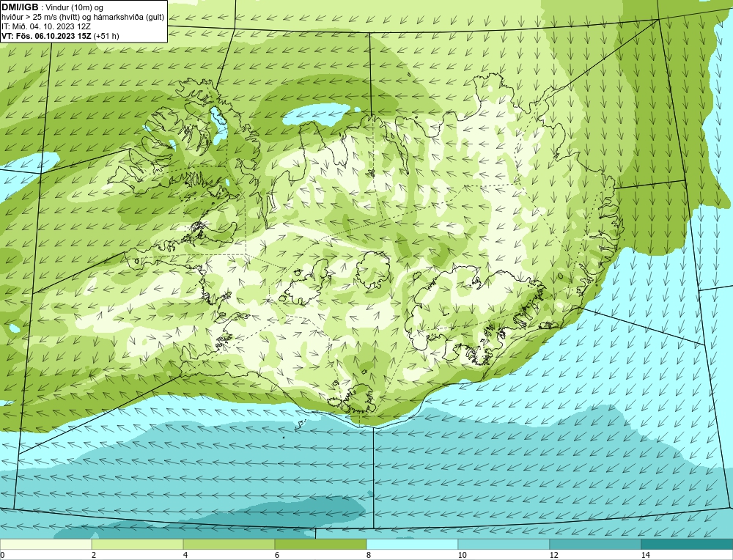Click the legend label '12'
The height and width of the screenshot is (560, 733).
554,555
